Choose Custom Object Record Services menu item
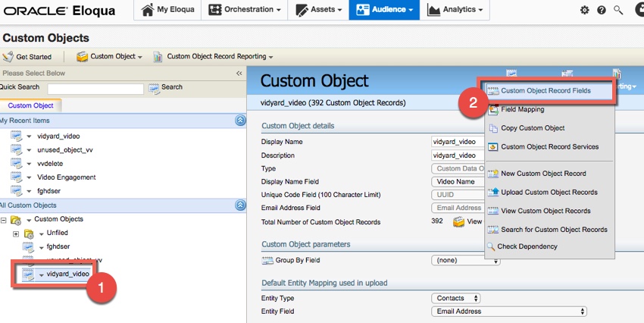The height and width of the screenshot is (323, 644). pos(549,146)
